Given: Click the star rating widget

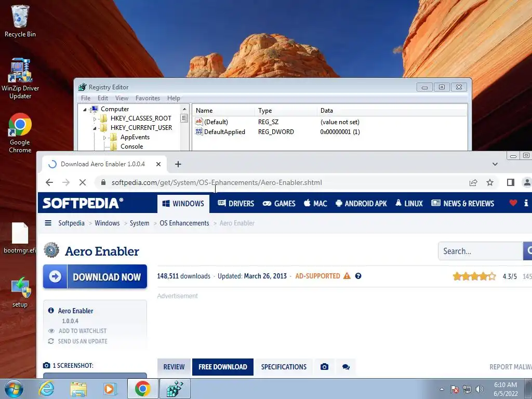Looking at the screenshot, I should tap(474, 276).
